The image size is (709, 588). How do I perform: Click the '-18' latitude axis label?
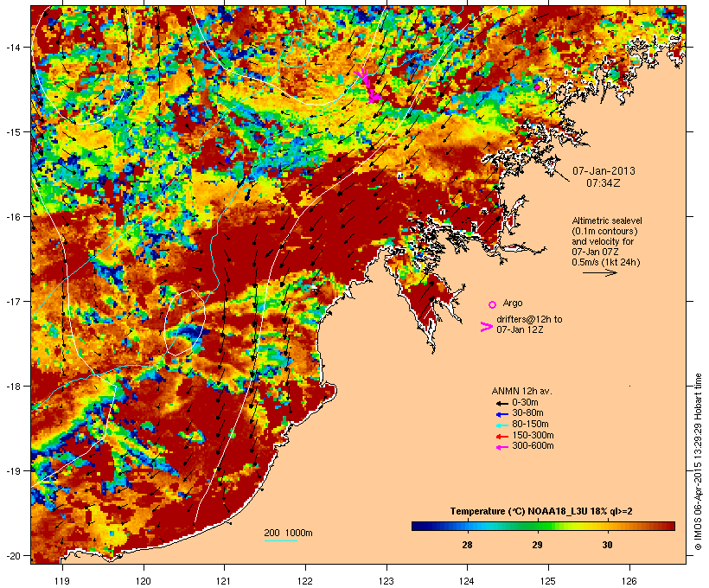[x=12, y=386]
